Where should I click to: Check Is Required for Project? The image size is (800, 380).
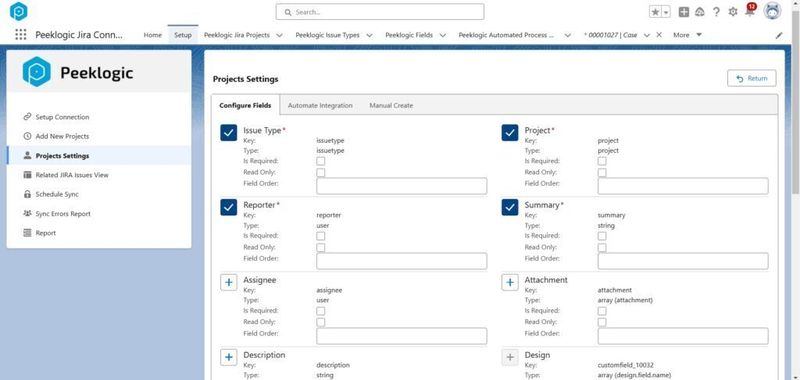point(602,161)
